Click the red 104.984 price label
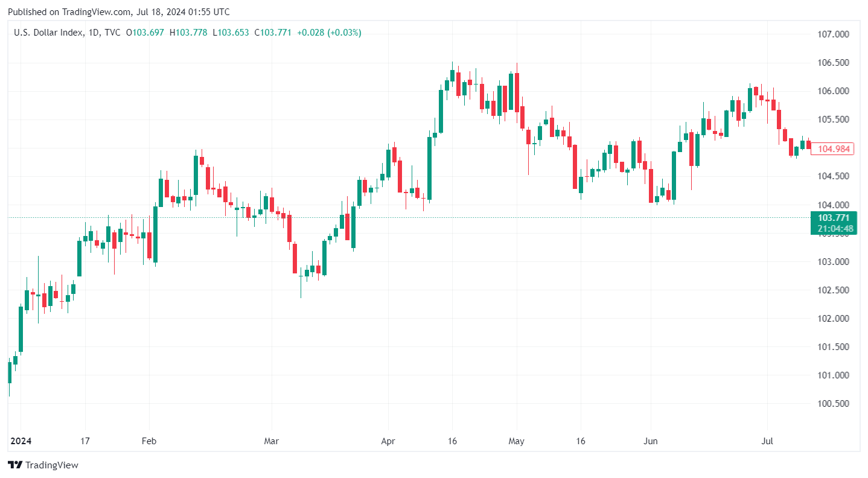868x478 pixels. point(832,149)
